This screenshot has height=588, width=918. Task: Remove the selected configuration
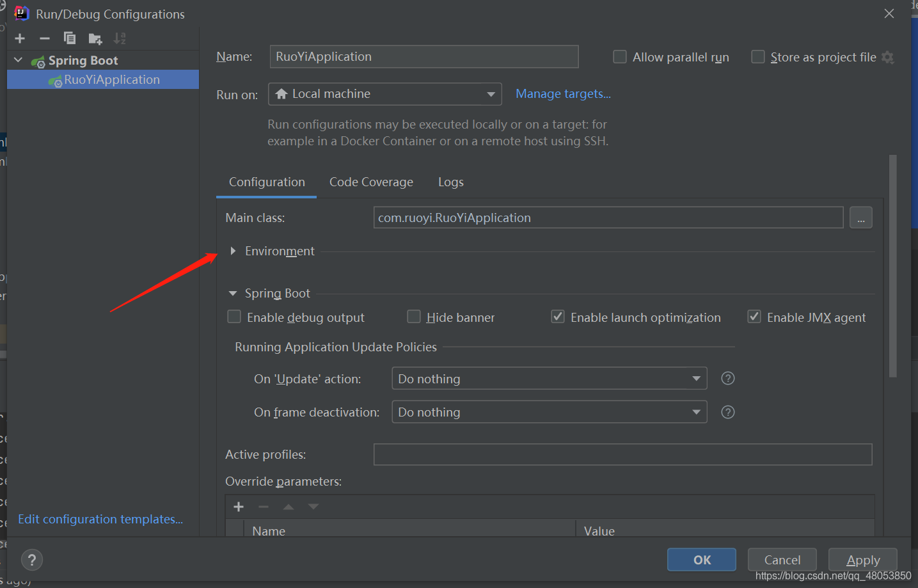pyautogui.click(x=44, y=38)
